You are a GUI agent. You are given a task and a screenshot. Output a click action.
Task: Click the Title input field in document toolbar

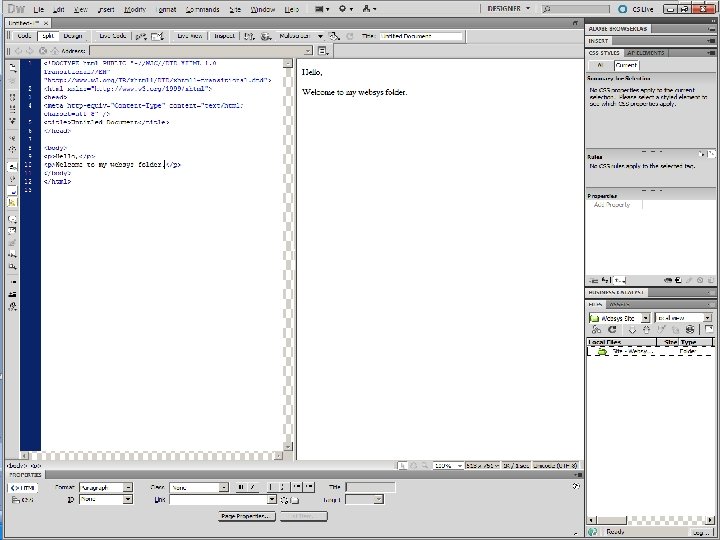point(421,36)
